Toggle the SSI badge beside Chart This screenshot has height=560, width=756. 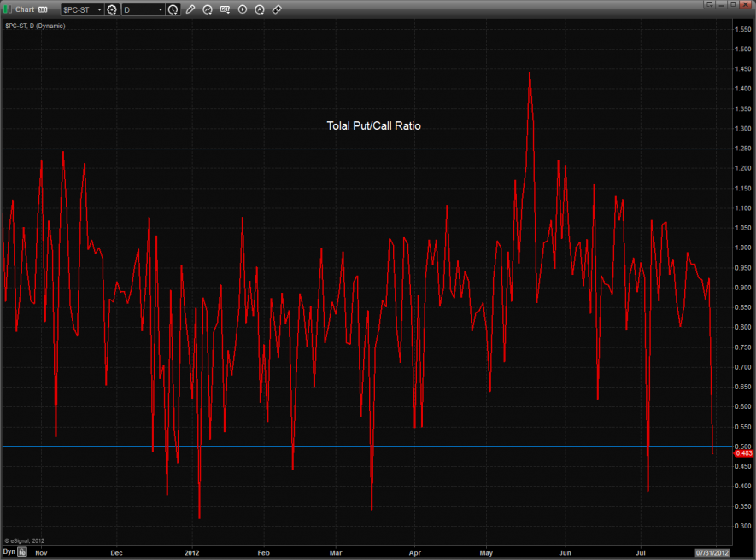tap(43, 9)
